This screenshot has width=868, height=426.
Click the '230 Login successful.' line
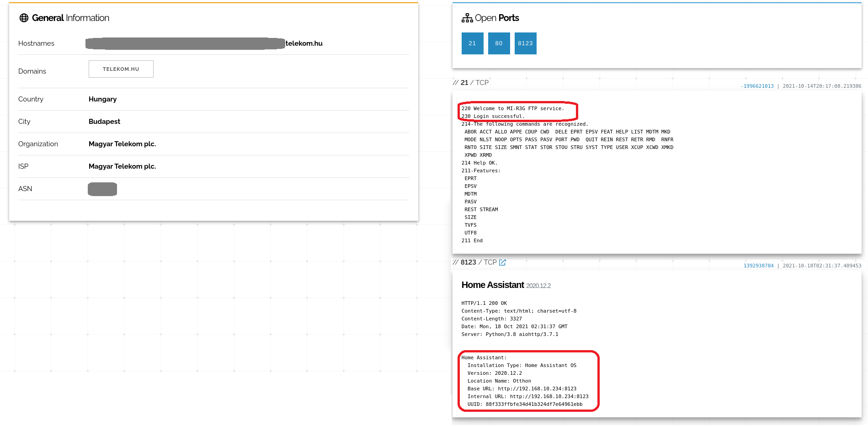click(x=493, y=117)
